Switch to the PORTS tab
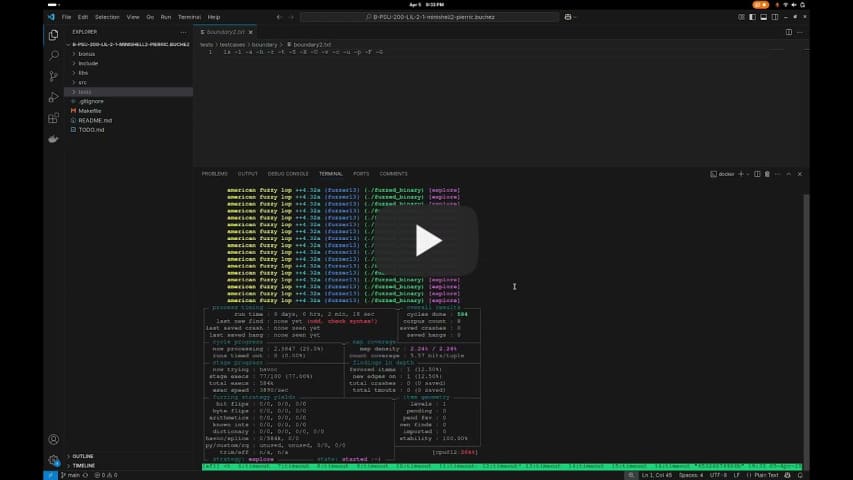This screenshot has width=853, height=480. point(361,174)
